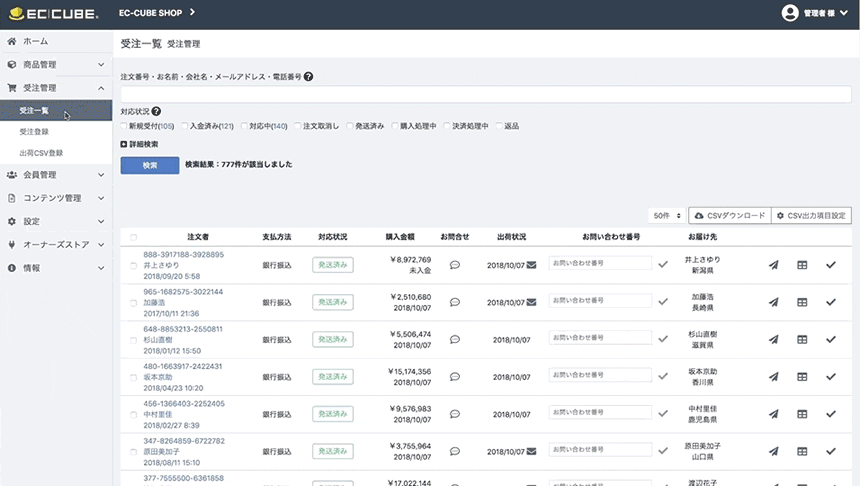This screenshot has height=486, width=860.
Task: Click the order keyword search field
Action: coord(486,94)
